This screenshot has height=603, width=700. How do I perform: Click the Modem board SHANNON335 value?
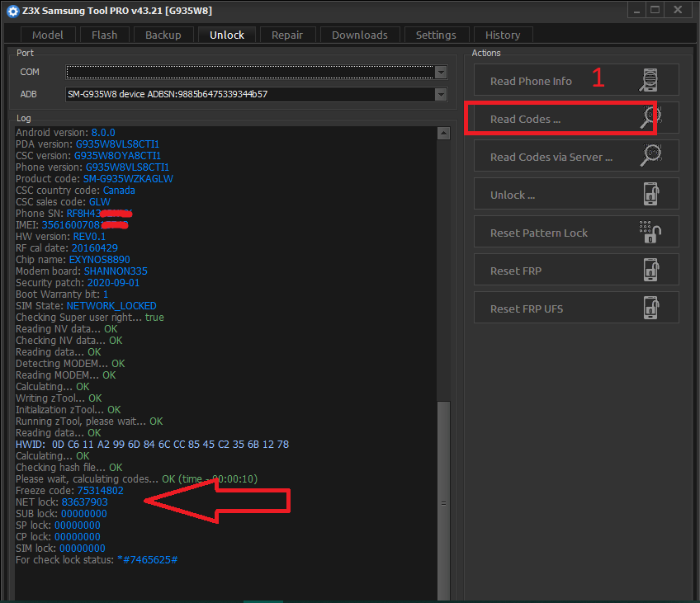pyautogui.click(x=116, y=271)
